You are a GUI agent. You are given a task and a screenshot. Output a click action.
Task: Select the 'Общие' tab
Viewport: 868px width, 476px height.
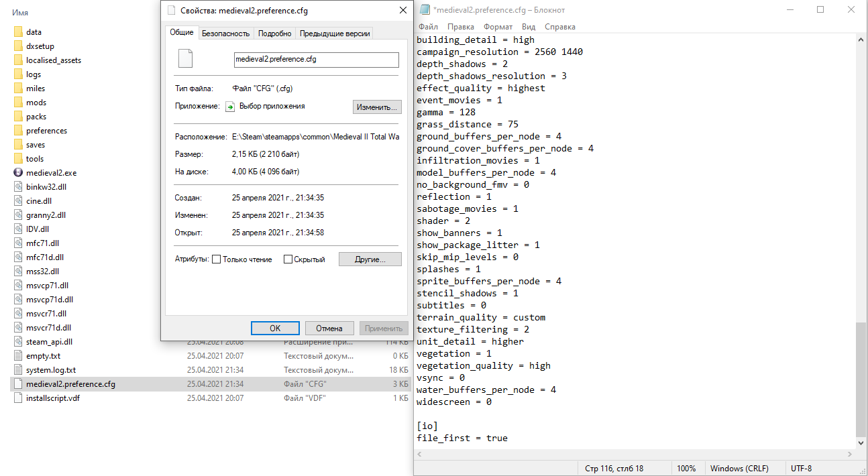tap(181, 32)
